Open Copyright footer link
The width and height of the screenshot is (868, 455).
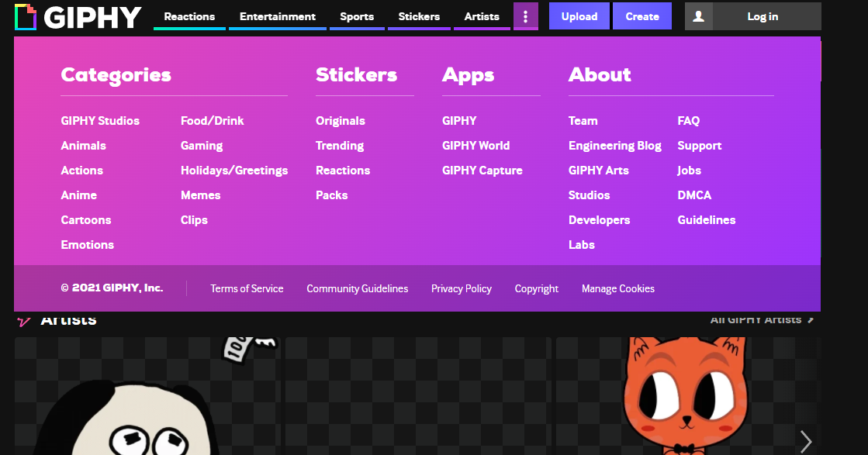click(537, 288)
